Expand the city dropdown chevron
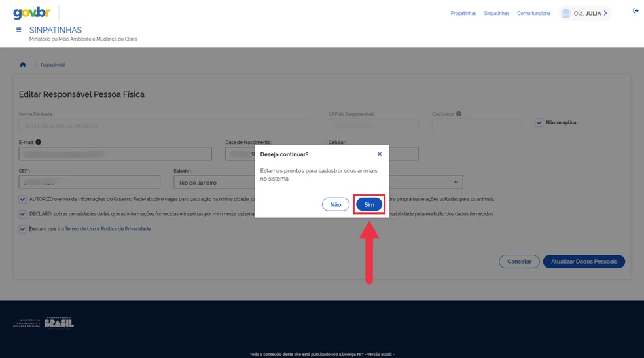The width and height of the screenshot is (644, 358). (x=456, y=182)
